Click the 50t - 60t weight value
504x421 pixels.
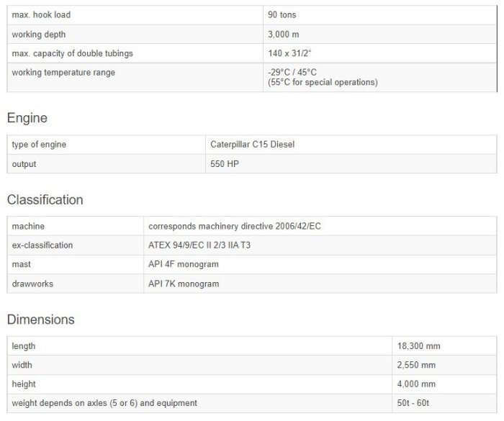413,403
